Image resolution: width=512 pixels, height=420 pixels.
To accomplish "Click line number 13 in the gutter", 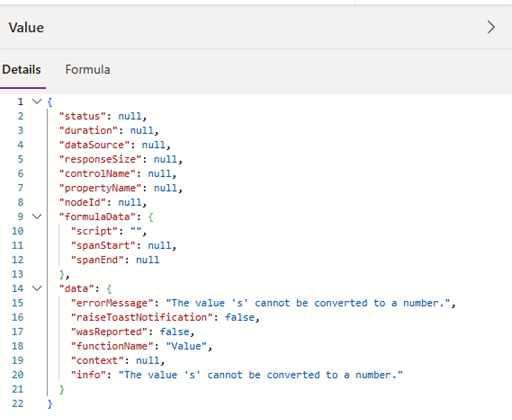I will point(18,274).
